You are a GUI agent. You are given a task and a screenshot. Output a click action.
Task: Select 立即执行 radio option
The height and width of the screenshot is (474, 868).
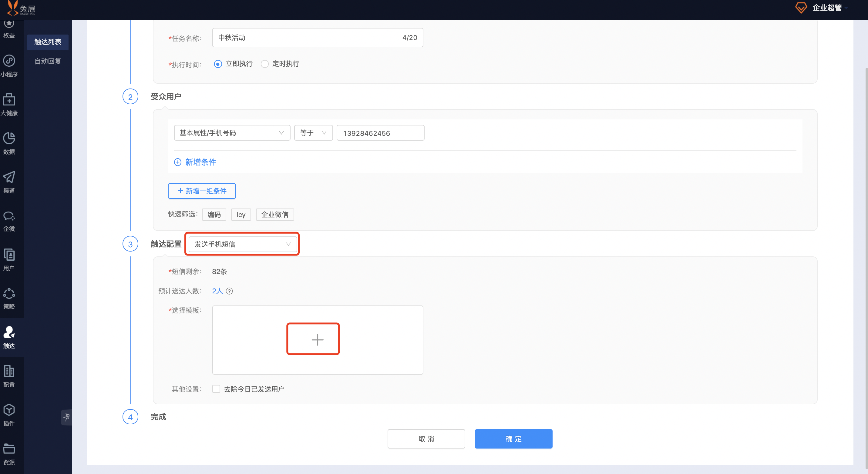[233, 64]
